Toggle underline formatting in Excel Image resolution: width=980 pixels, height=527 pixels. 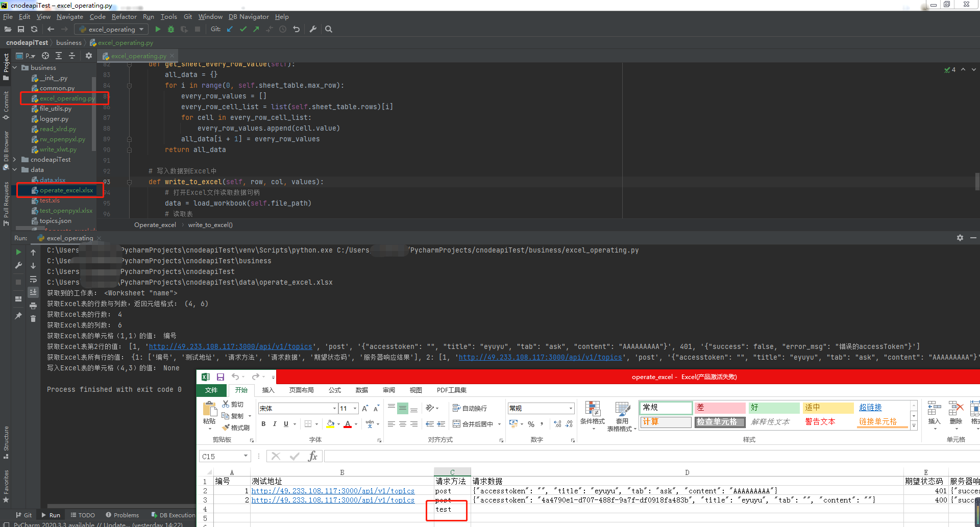286,424
